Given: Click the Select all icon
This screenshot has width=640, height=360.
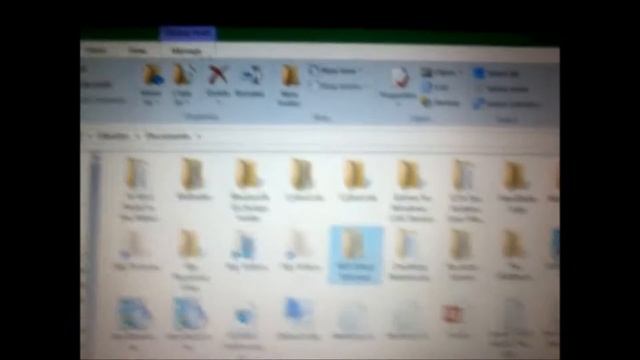Looking at the screenshot, I should (479, 73).
